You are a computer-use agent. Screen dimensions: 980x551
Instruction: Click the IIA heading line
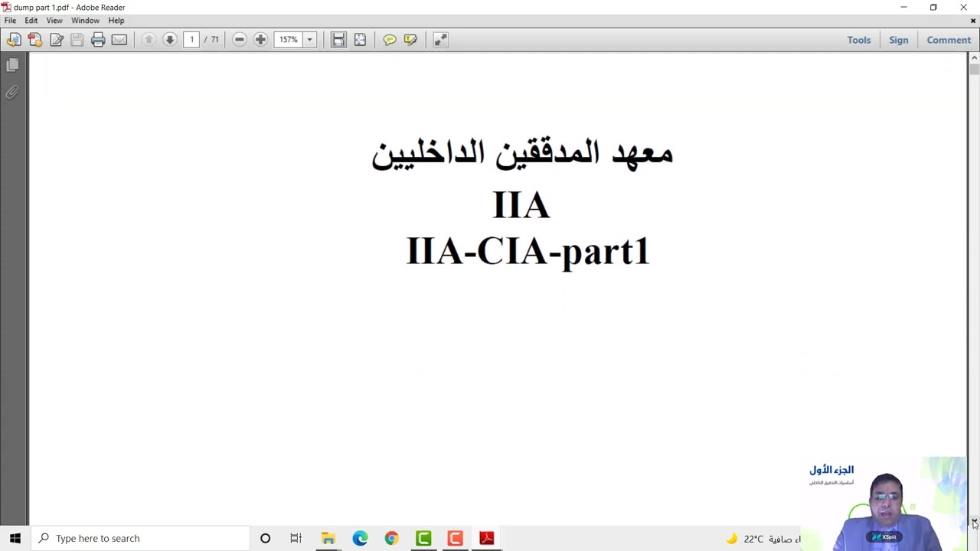[x=521, y=205]
